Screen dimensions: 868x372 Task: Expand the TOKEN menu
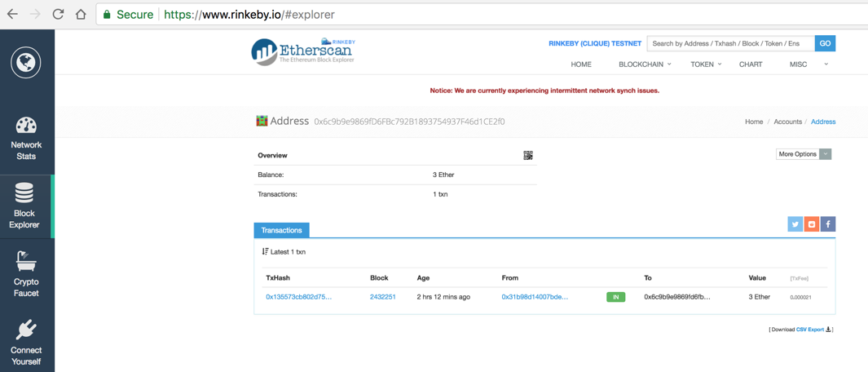pyautogui.click(x=706, y=64)
